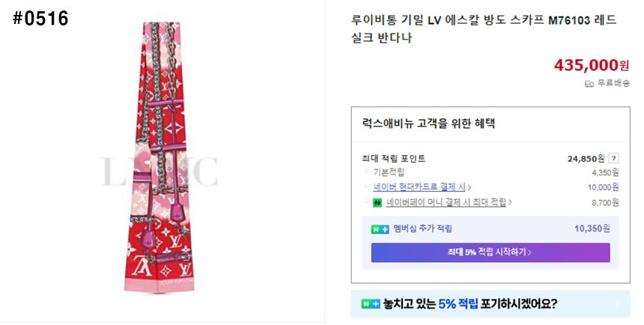Click the N+ badge in the 5% 적립 banner

click(371, 304)
